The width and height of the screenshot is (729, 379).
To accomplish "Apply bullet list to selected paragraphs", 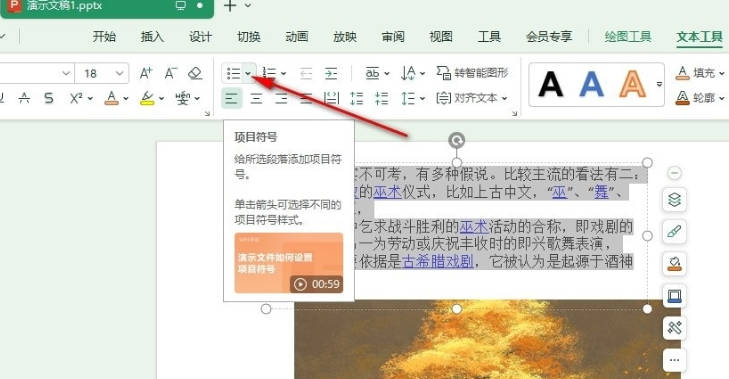I will click(233, 73).
